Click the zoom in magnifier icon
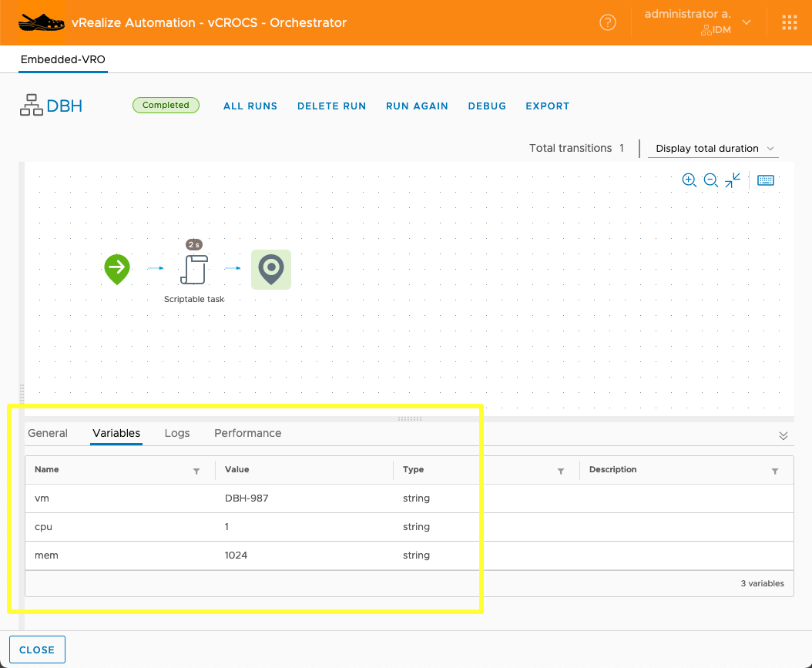812x668 pixels. tap(689, 180)
